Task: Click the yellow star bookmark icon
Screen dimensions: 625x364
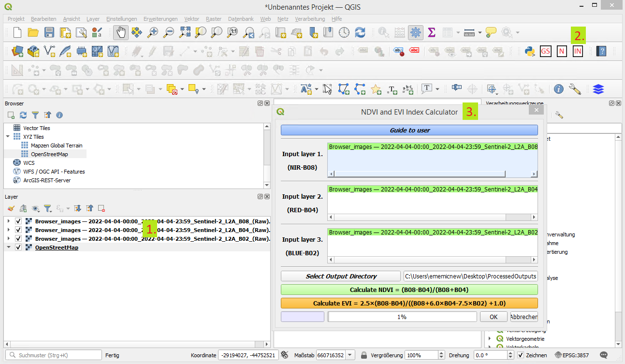Action: point(376,89)
